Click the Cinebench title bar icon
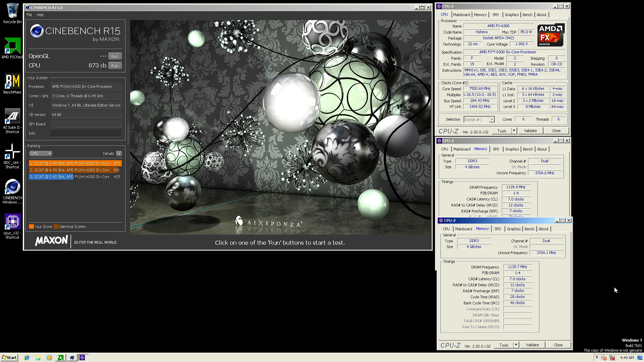This screenshot has width=644, height=362. [27, 7]
